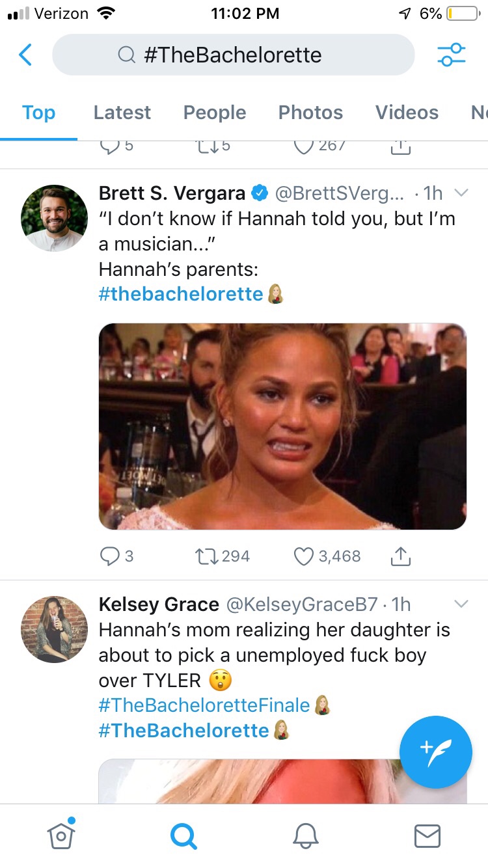The width and height of the screenshot is (488, 868).
Task: Switch to the Latest tab
Action: tap(122, 113)
